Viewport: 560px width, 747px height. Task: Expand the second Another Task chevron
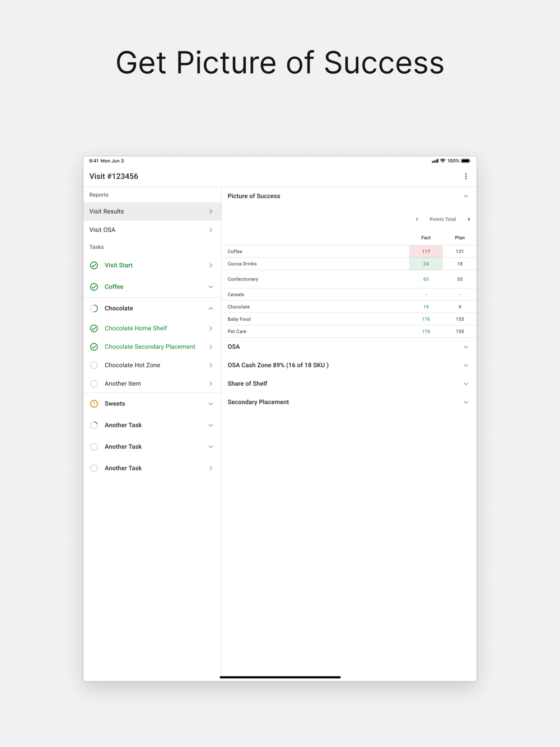pos(211,447)
